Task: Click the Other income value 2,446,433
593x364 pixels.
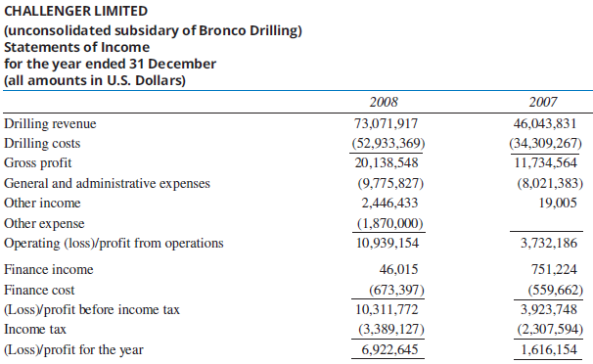Action: click(x=389, y=203)
